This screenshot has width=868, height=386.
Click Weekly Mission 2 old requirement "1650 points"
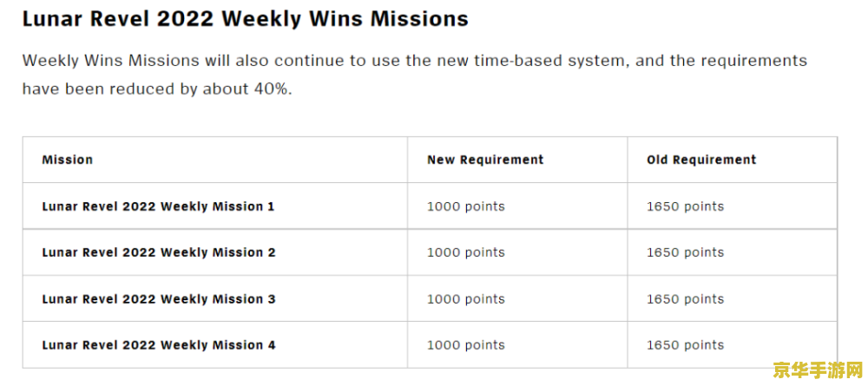(x=685, y=252)
